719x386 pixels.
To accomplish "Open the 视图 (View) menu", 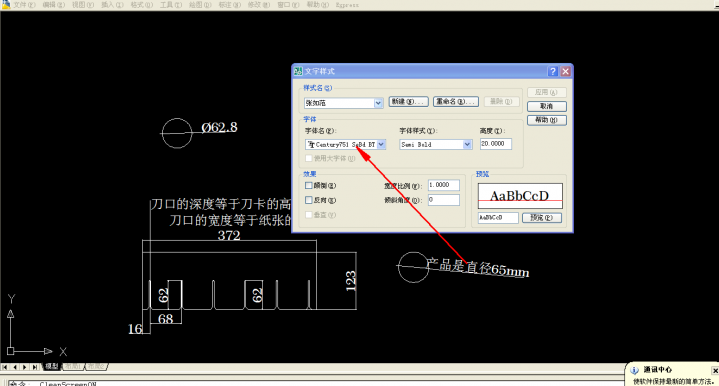I will (x=83, y=5).
